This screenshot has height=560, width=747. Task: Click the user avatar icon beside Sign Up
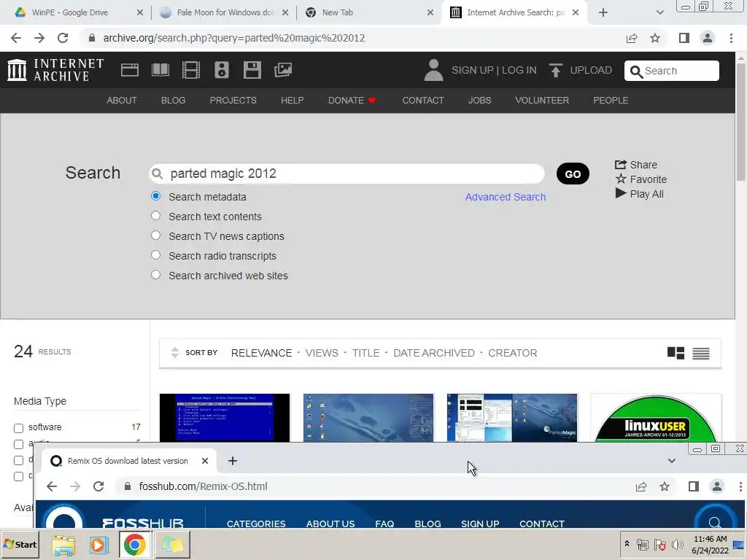click(433, 70)
